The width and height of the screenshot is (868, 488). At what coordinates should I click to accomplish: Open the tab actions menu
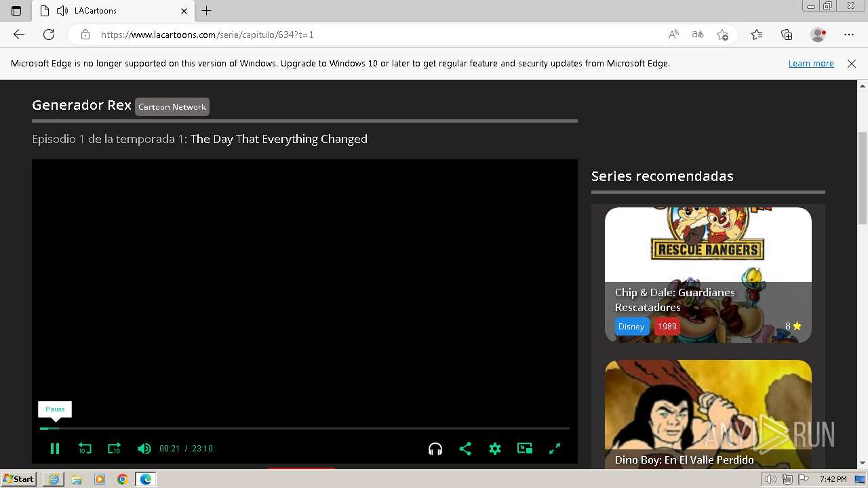tap(16, 11)
